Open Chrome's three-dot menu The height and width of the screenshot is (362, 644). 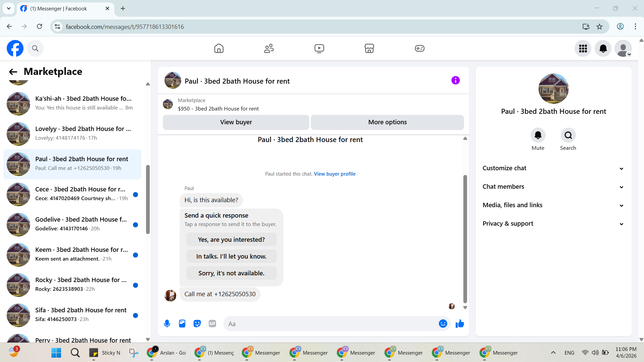pos(635,27)
